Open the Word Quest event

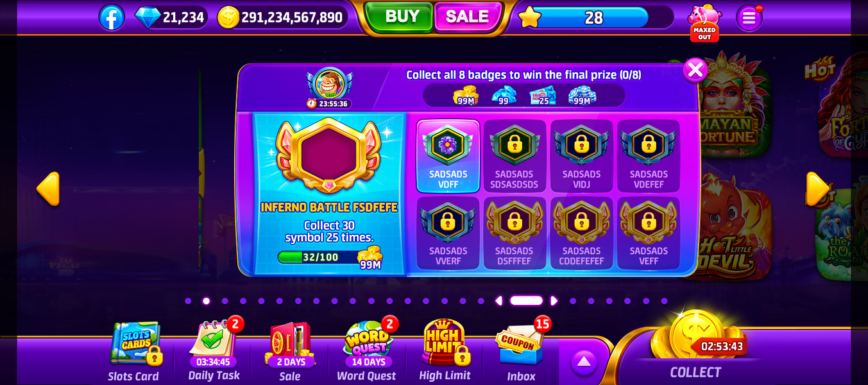click(x=367, y=350)
